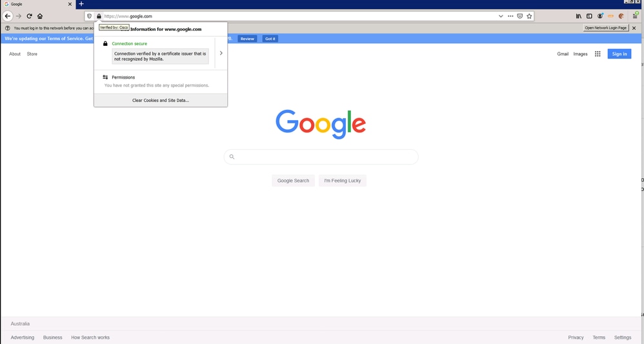Open the page actions three-dot menu

pos(510,16)
